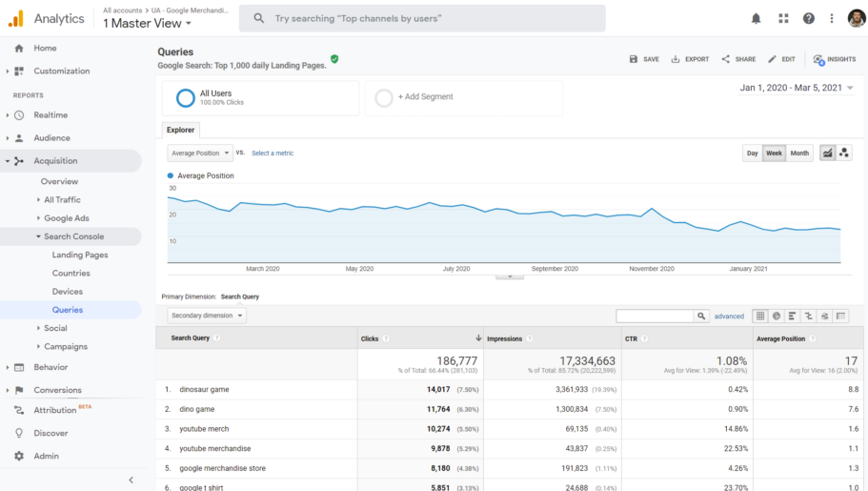Open the Insights panel
The image size is (868, 491).
coord(835,59)
